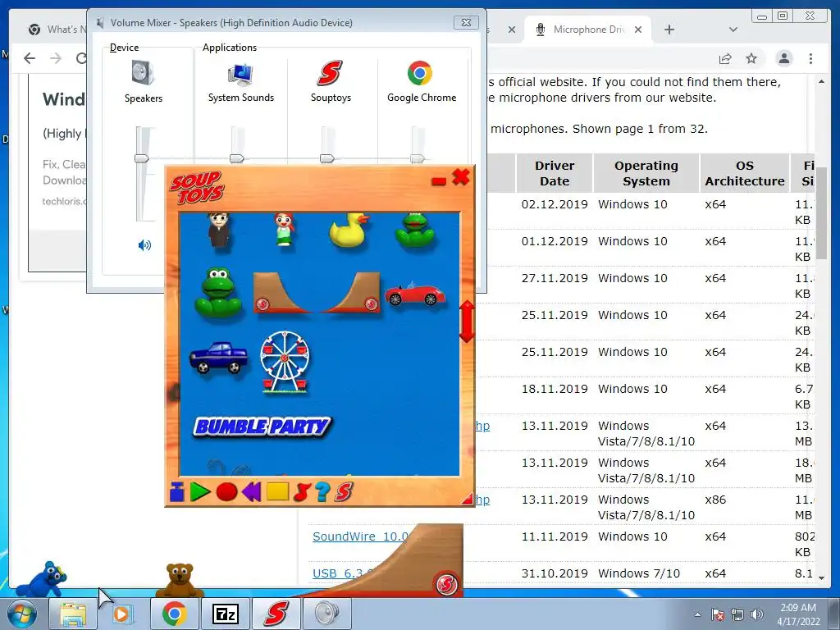Open the Device menu in Volume Mixer

tap(125, 47)
